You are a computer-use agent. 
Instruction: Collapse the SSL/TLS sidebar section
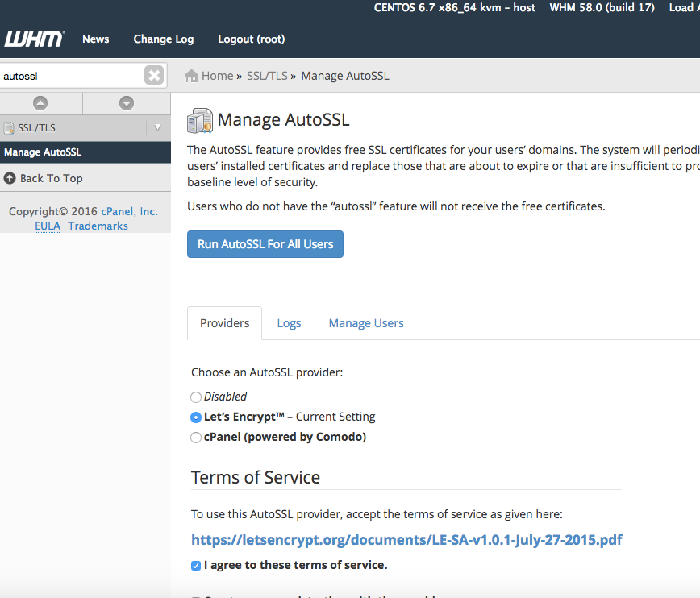click(157, 127)
